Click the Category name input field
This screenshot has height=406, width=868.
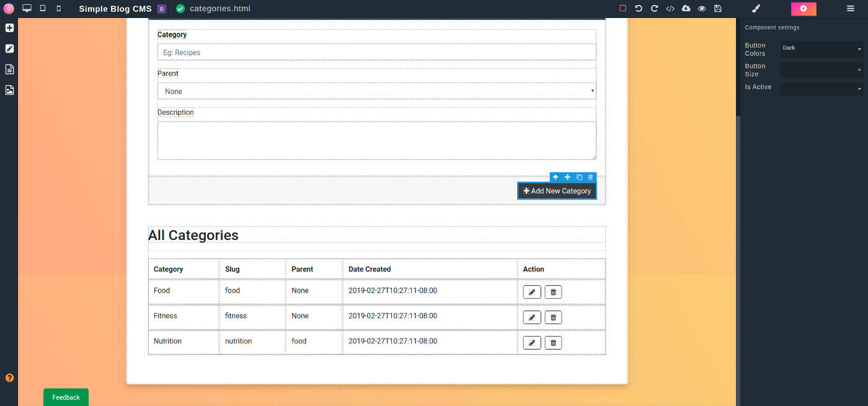point(376,53)
